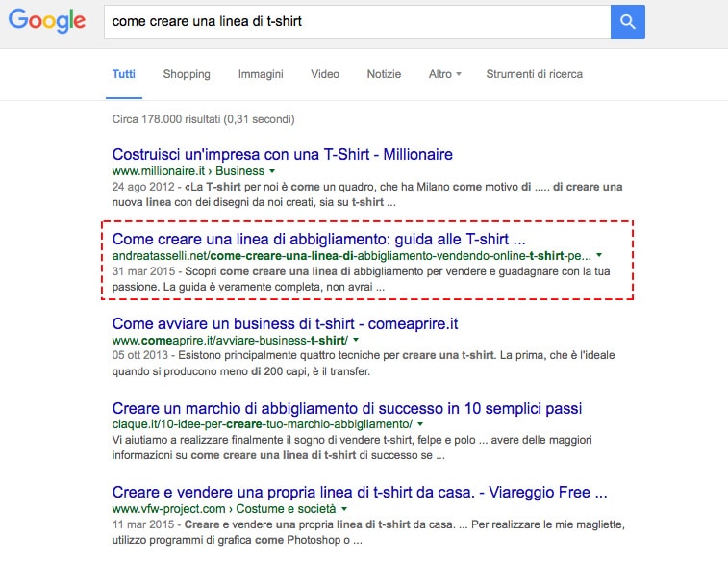
Task: Expand arrow next to andreatasselli.net URL
Action: (x=599, y=255)
